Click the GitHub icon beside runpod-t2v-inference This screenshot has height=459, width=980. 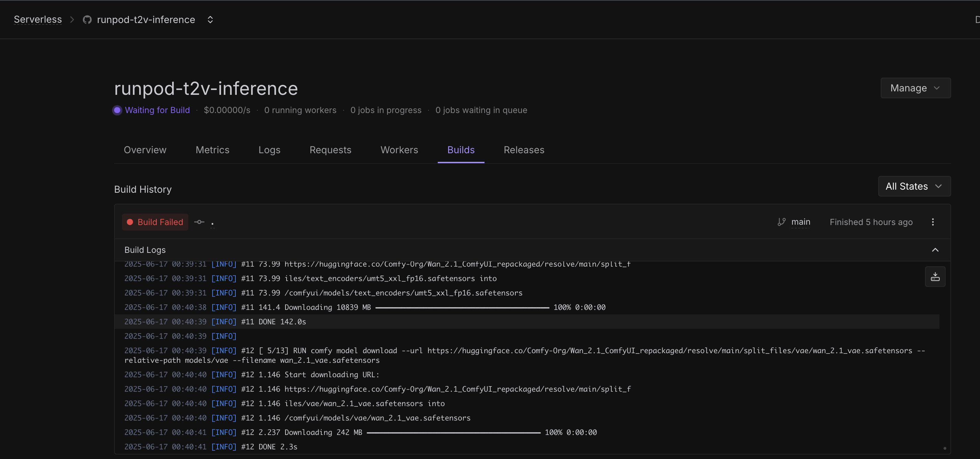pyautogui.click(x=87, y=20)
